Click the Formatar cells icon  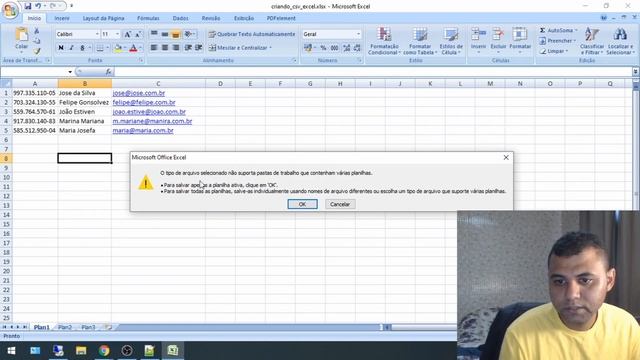pos(520,34)
